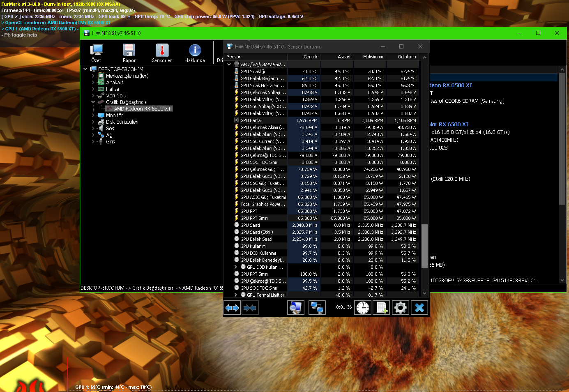The width and height of the screenshot is (569, 392).
Task: Click the Ortalama column header
Action: pyautogui.click(x=403, y=57)
